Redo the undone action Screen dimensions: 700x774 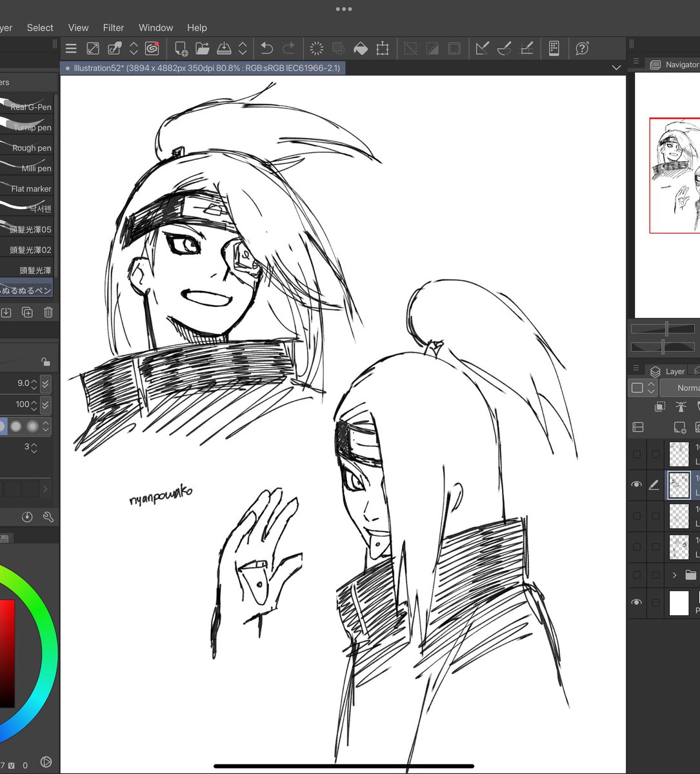[288, 48]
